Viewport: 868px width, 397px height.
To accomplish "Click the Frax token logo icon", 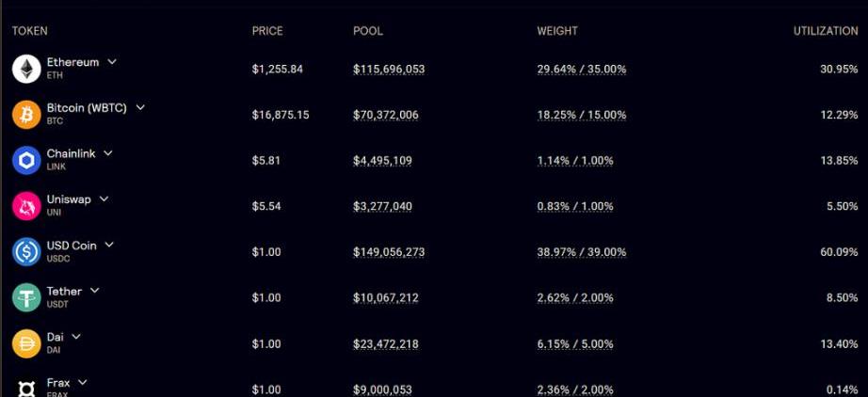I will (x=26, y=389).
